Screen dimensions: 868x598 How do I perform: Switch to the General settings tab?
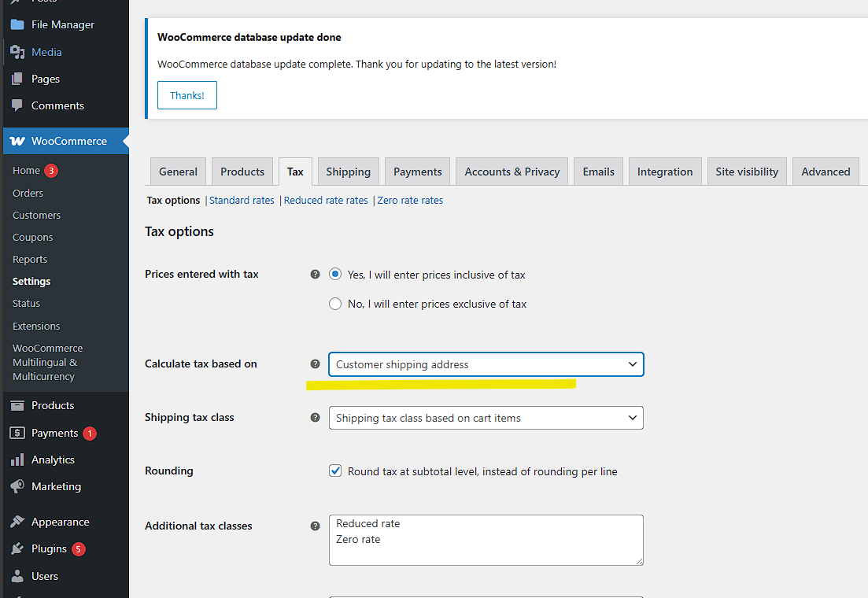(x=178, y=172)
